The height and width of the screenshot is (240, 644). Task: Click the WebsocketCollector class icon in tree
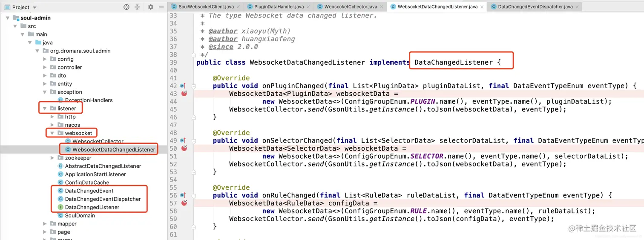coord(68,141)
